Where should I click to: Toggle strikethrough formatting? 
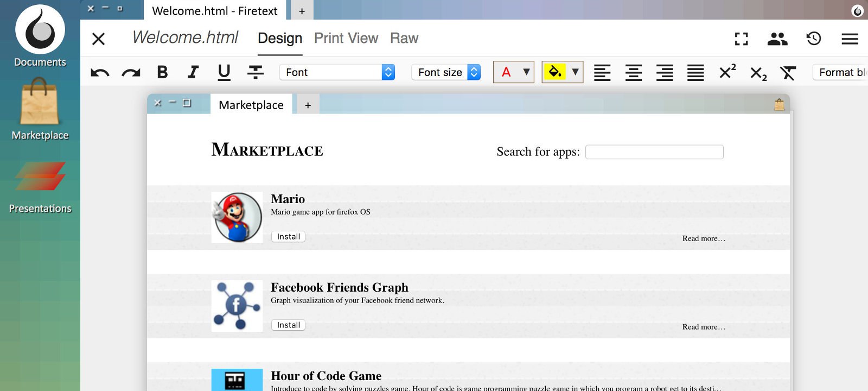(256, 72)
